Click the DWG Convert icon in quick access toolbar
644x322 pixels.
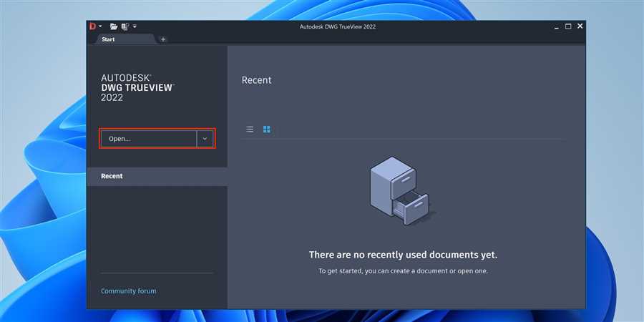coord(125,26)
